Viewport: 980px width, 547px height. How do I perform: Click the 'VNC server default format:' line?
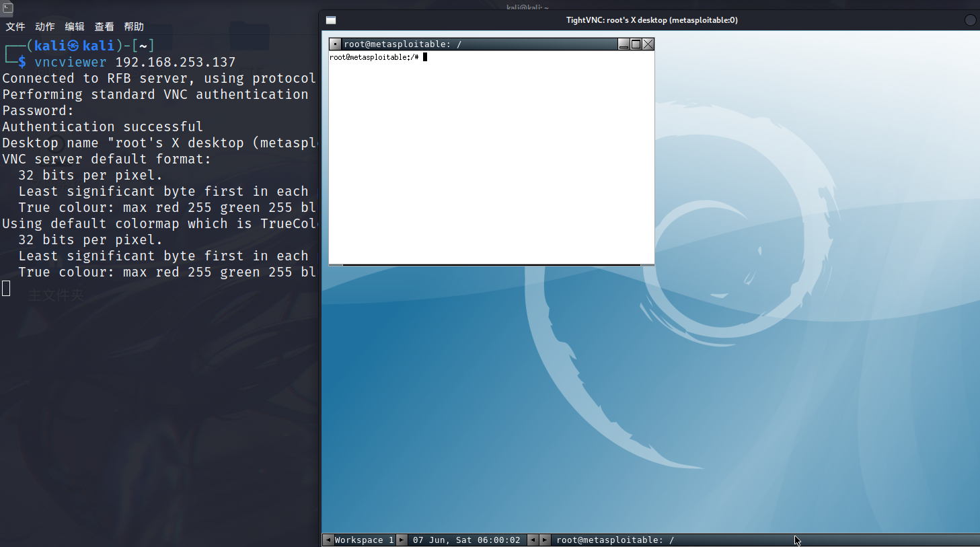(x=107, y=159)
